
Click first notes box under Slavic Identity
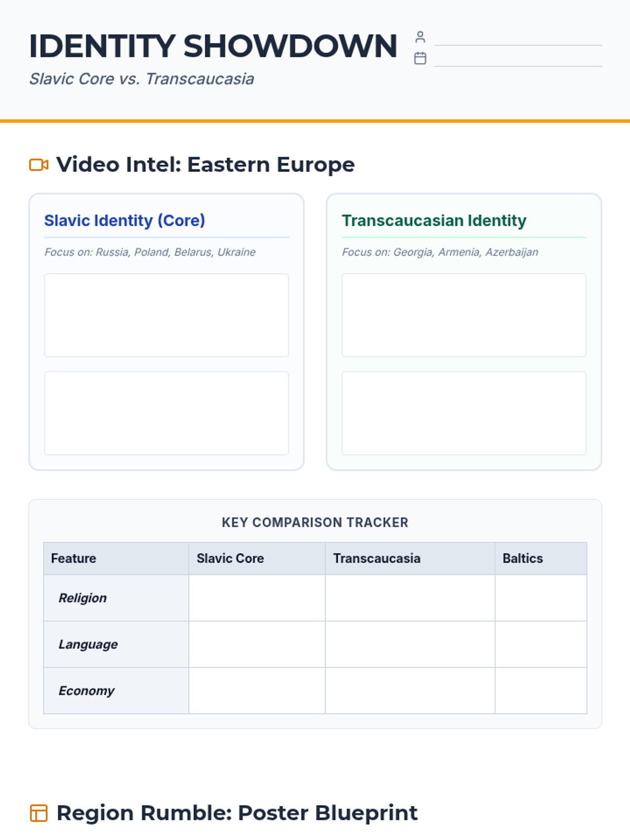tap(166, 315)
